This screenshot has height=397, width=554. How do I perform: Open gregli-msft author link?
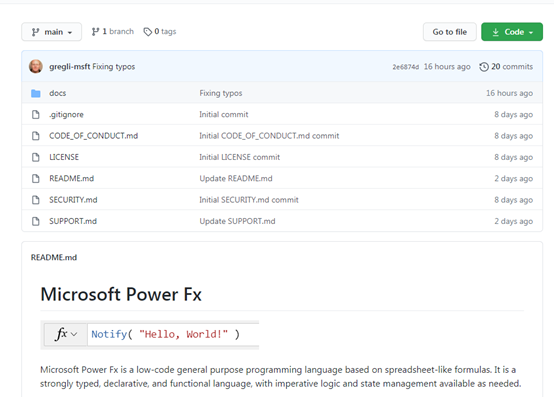pos(70,66)
